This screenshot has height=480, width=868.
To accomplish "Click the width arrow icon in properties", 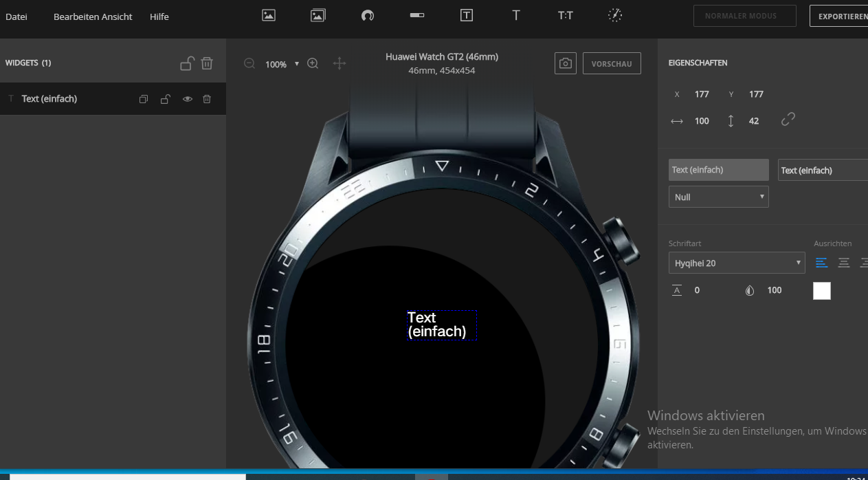I will (x=677, y=121).
